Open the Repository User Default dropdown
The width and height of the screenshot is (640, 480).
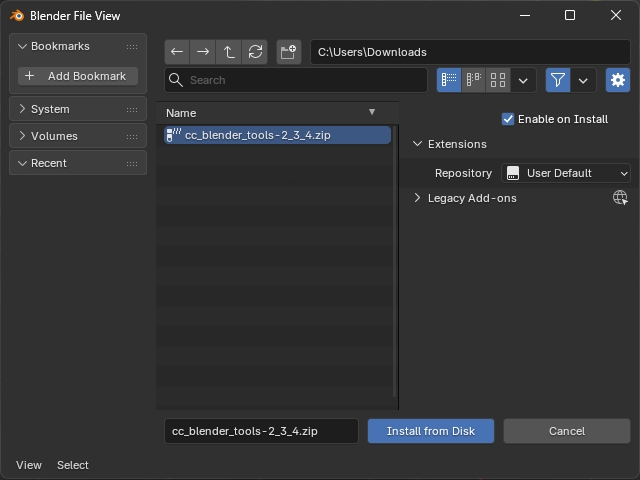[566, 173]
